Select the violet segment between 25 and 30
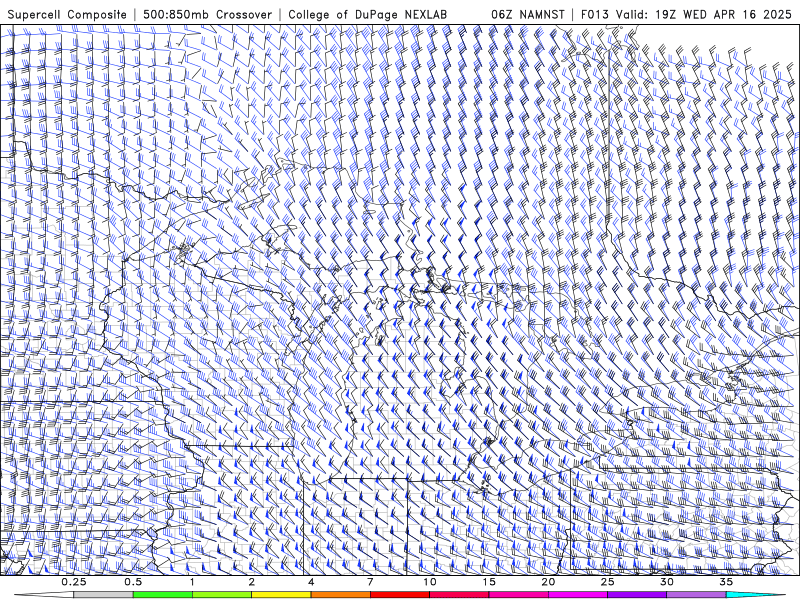The width and height of the screenshot is (800, 600). [637, 595]
